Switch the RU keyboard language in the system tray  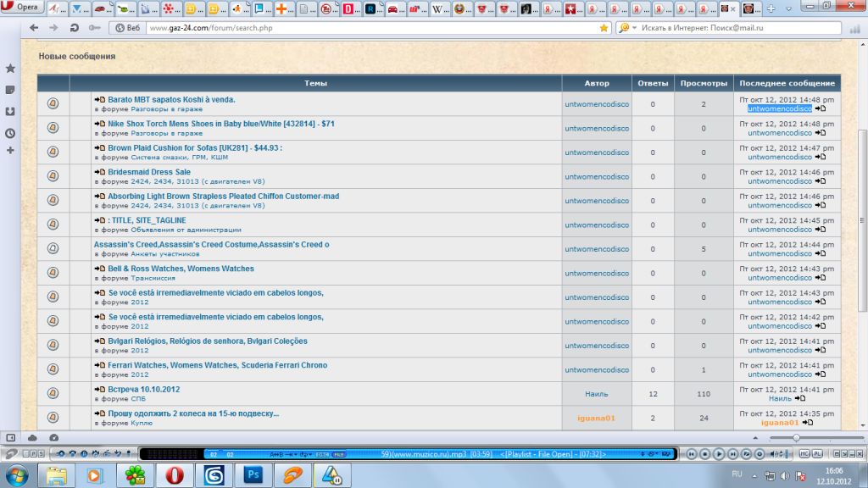tap(737, 474)
